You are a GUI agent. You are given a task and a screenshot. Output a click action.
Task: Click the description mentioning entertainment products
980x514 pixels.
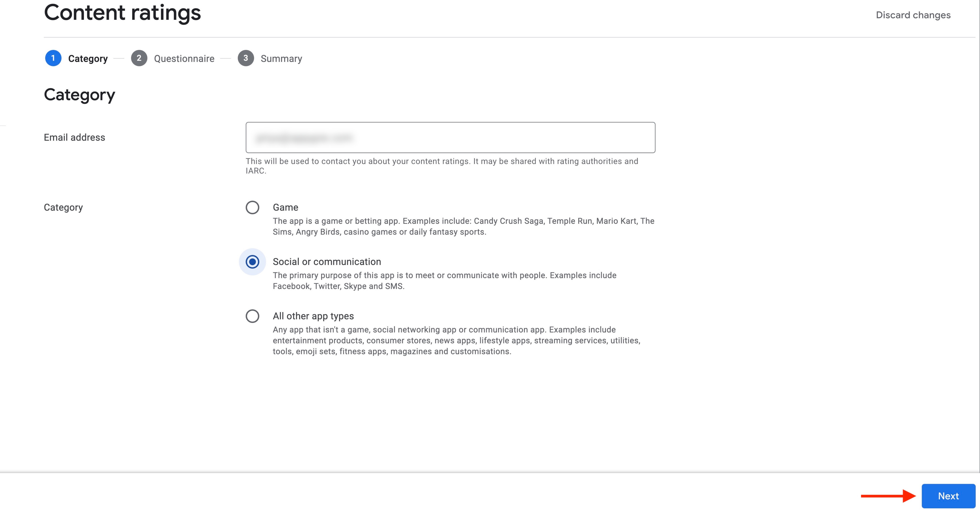coord(457,341)
